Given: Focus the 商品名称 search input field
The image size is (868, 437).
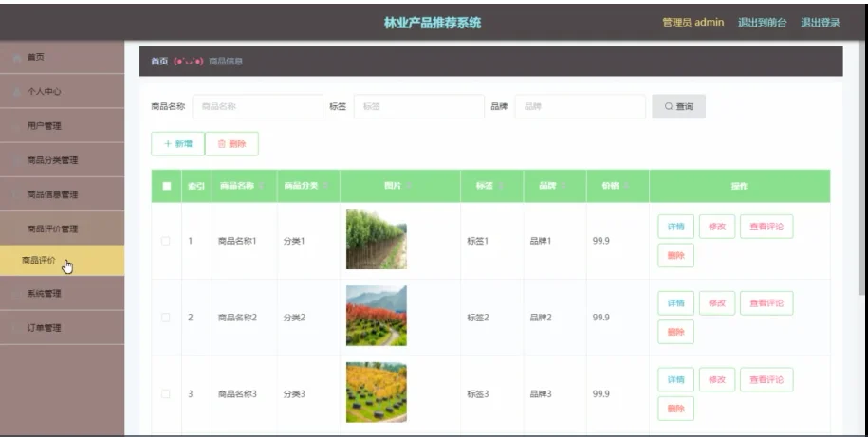Looking at the screenshot, I should click(x=257, y=106).
